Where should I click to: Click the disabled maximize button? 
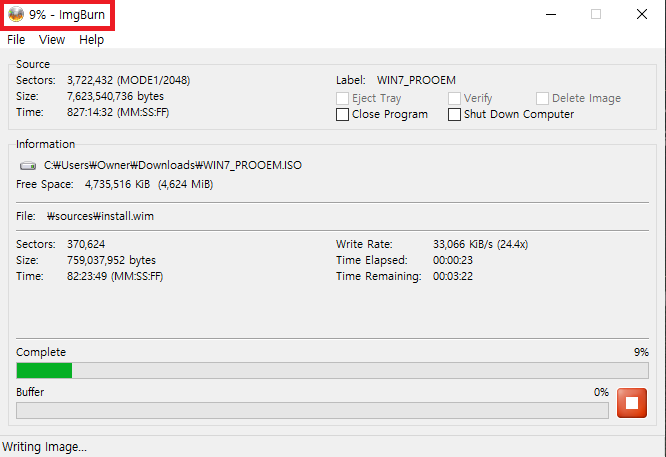[596, 14]
